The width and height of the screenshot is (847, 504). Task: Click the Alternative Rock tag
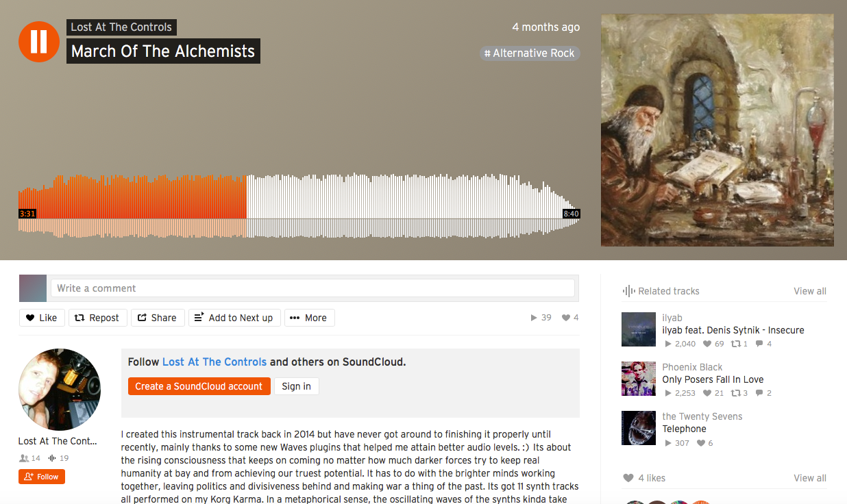[530, 53]
